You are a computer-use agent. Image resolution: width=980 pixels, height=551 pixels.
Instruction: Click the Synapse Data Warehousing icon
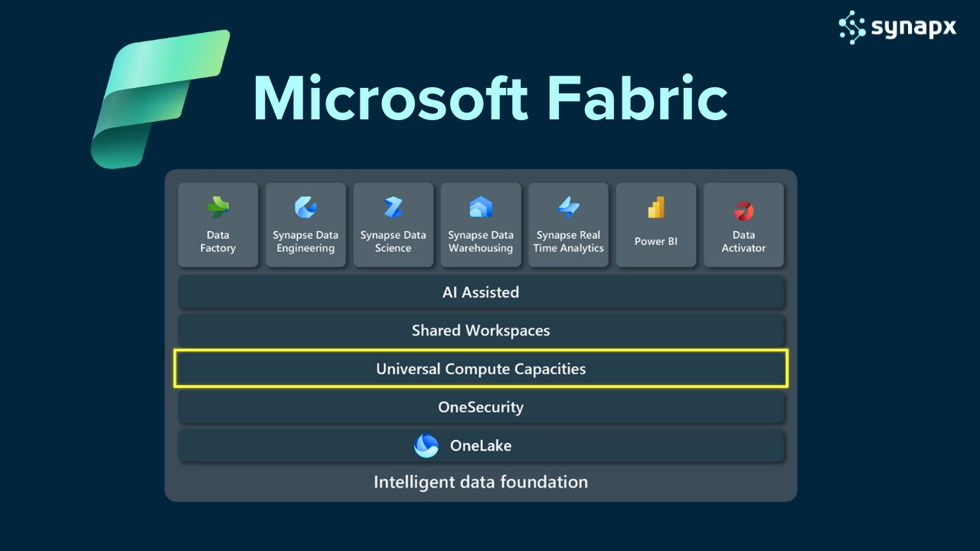click(x=481, y=207)
